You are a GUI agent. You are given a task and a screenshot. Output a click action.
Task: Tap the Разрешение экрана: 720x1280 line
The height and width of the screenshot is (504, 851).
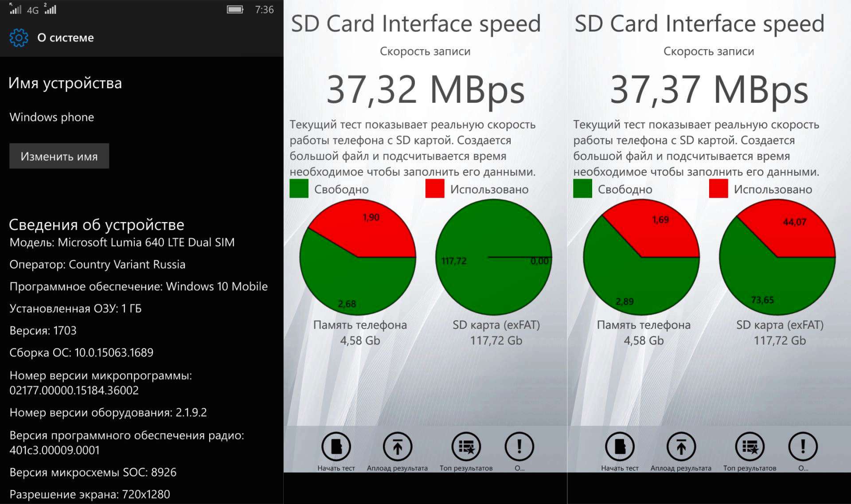pyautogui.click(x=90, y=494)
